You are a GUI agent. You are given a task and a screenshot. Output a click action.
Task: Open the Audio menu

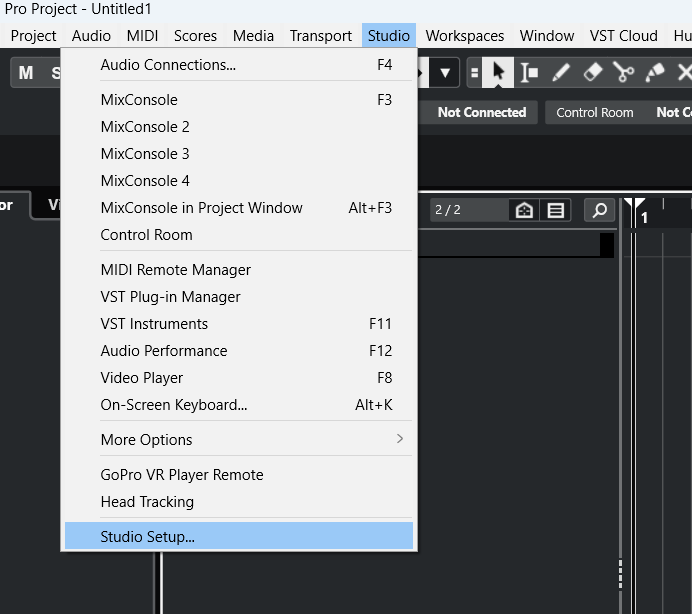coord(91,36)
